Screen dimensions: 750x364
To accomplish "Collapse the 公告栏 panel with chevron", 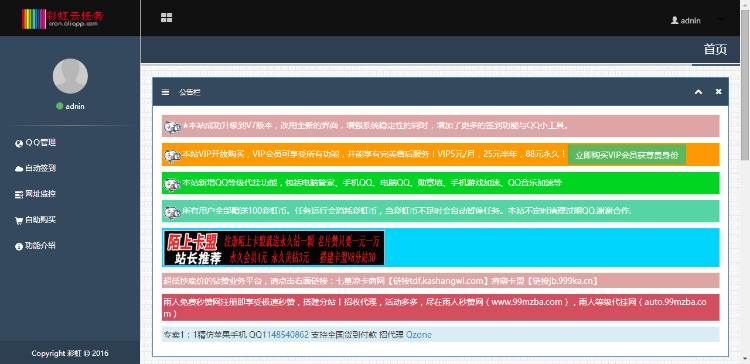I will tap(698, 92).
